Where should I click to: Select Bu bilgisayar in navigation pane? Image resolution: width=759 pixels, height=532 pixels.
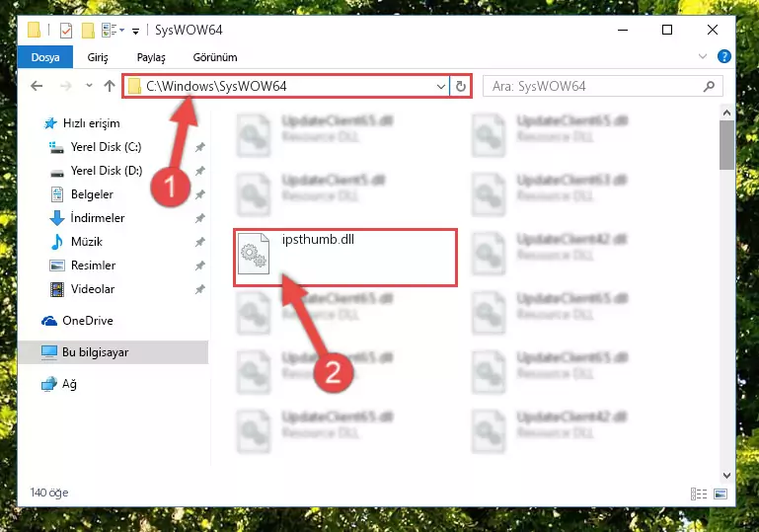coord(113,352)
